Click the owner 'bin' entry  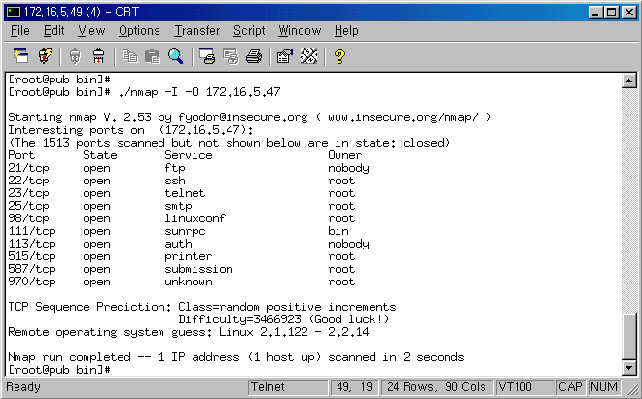(x=338, y=231)
